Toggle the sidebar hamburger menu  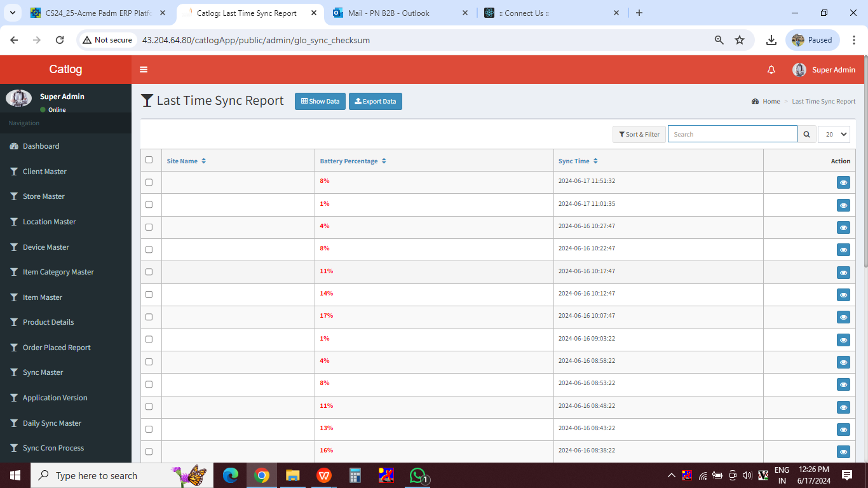(144, 70)
